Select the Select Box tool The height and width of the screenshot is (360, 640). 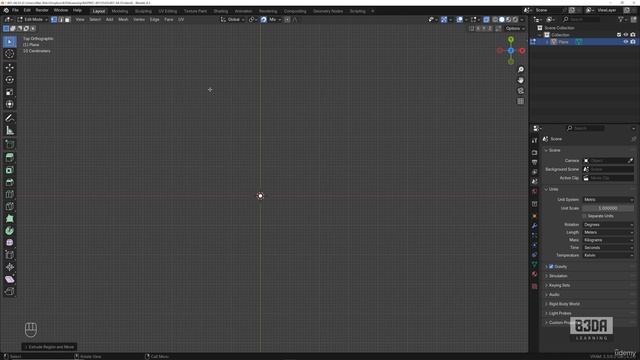[9, 42]
